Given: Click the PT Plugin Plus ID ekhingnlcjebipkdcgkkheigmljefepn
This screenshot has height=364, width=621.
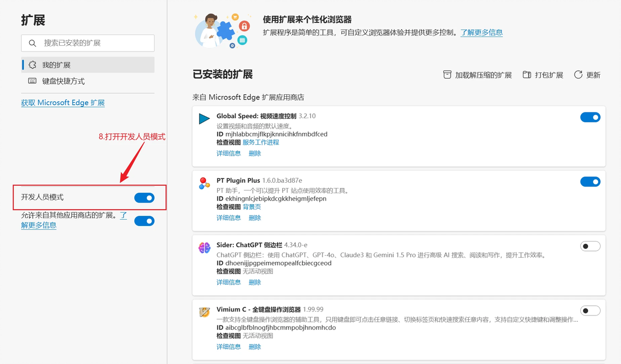Looking at the screenshot, I should [276, 198].
